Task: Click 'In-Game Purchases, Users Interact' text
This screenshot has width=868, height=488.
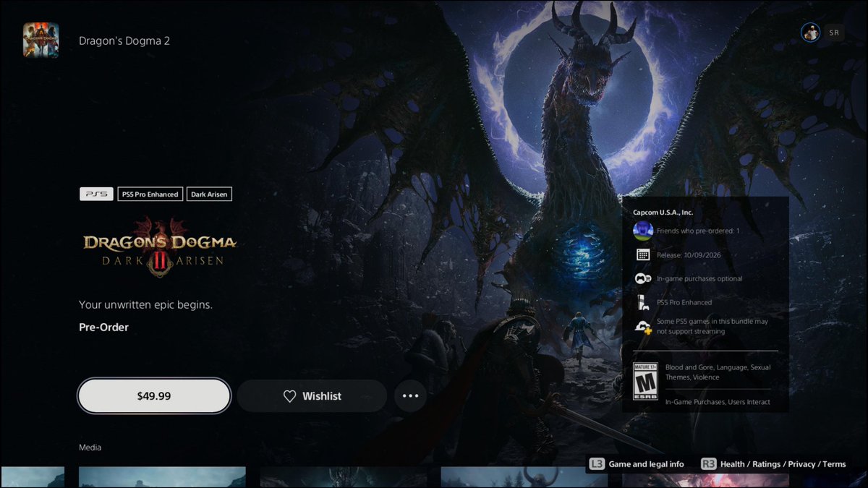Action: pos(718,402)
